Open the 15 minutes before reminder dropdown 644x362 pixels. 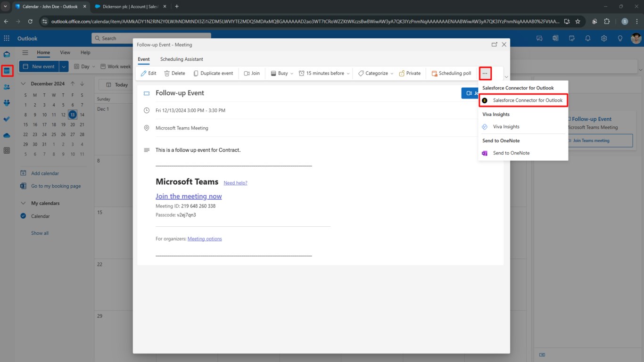click(324, 73)
